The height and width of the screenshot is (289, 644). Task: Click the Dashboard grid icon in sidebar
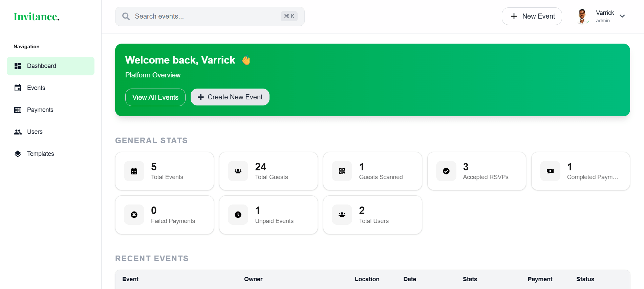pyautogui.click(x=18, y=66)
